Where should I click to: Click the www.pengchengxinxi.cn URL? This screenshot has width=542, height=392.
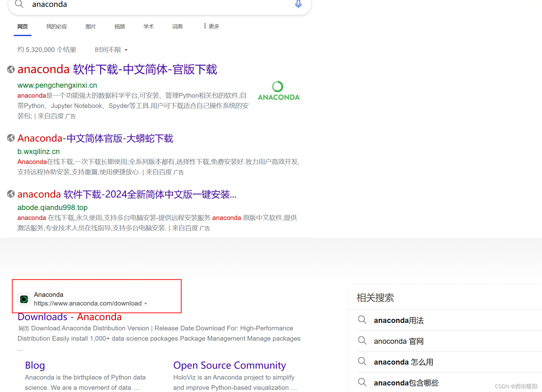coord(57,85)
